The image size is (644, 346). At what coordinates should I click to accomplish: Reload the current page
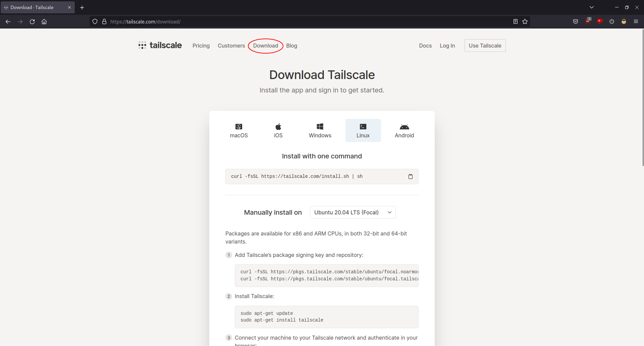point(32,22)
